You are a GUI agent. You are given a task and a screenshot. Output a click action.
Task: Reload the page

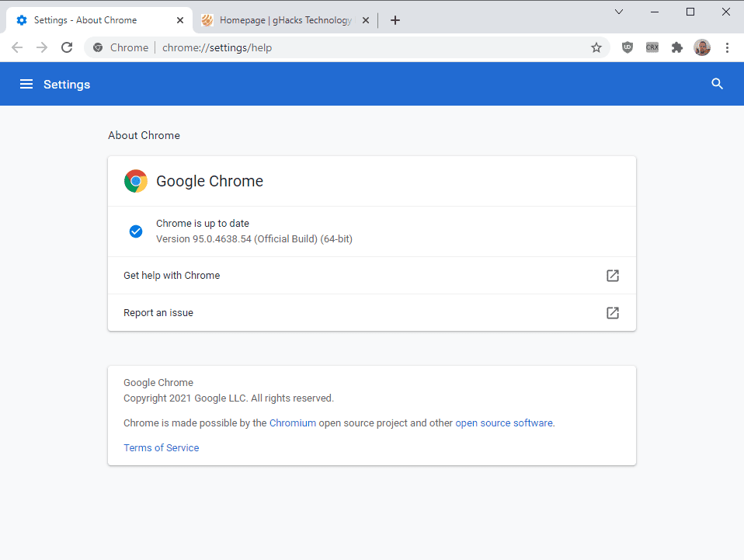click(x=67, y=47)
